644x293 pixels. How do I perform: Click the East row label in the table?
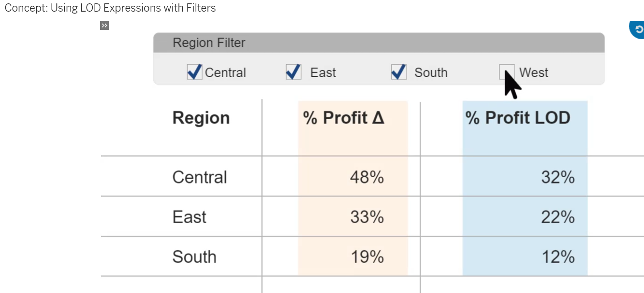189,217
